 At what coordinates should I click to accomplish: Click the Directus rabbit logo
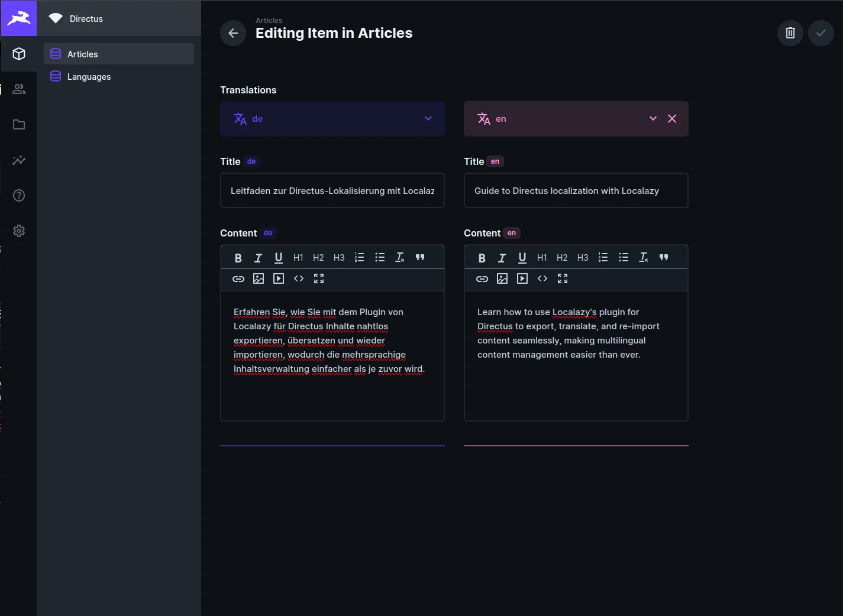[19, 18]
